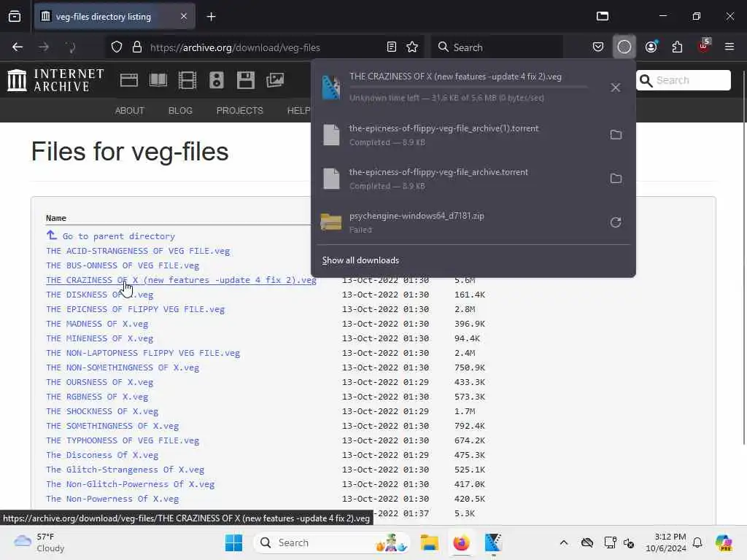This screenshot has height=560, width=747.
Task: Bookmark this page with the star
Action: click(x=412, y=47)
